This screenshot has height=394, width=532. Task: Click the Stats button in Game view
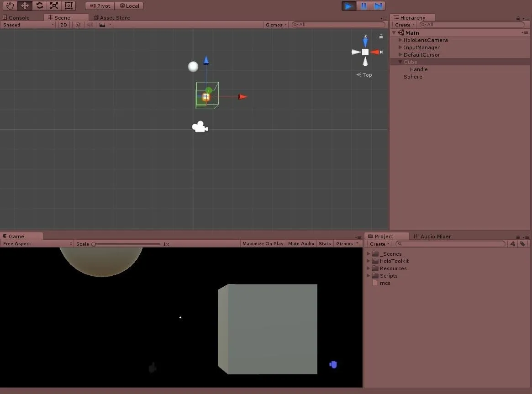(x=325, y=244)
